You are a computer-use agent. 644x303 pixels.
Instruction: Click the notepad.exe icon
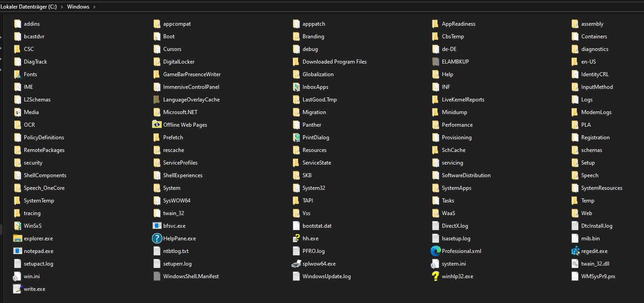click(x=18, y=251)
